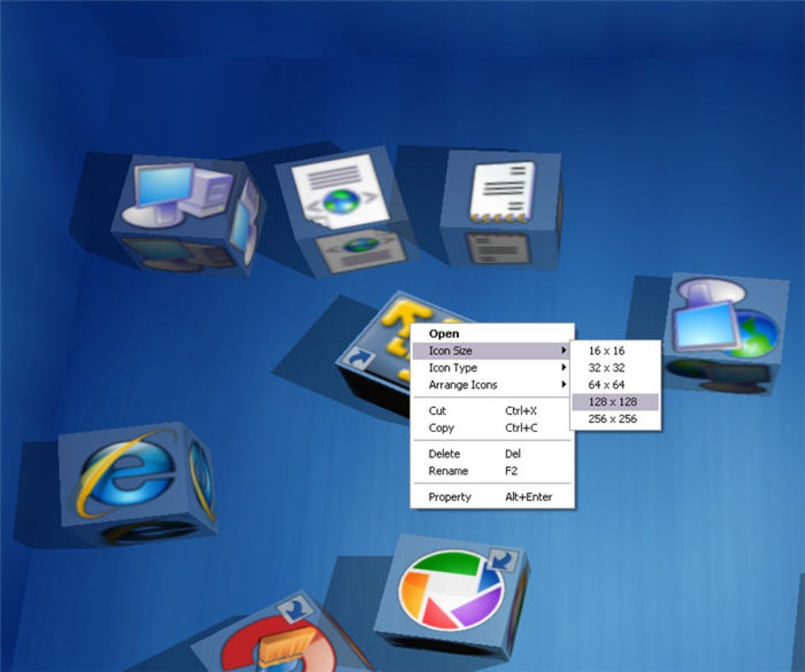Open Property from the context menu
This screenshot has height=672, width=805.
(450, 497)
